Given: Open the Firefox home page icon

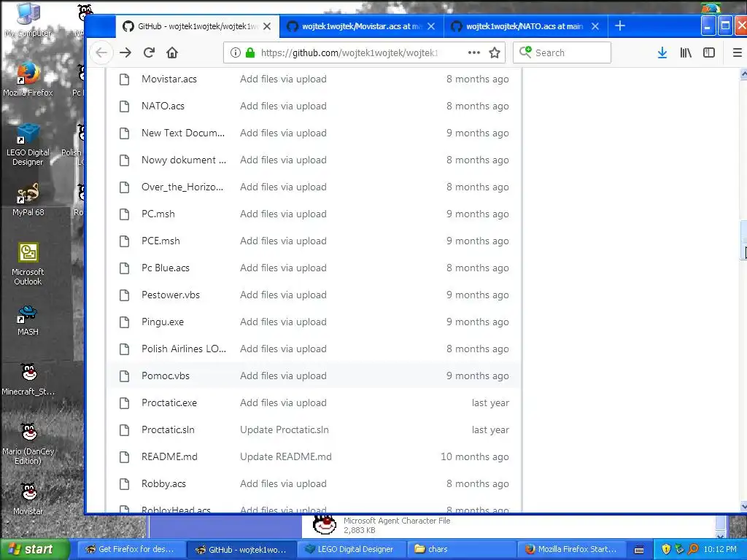Looking at the screenshot, I should (172, 52).
